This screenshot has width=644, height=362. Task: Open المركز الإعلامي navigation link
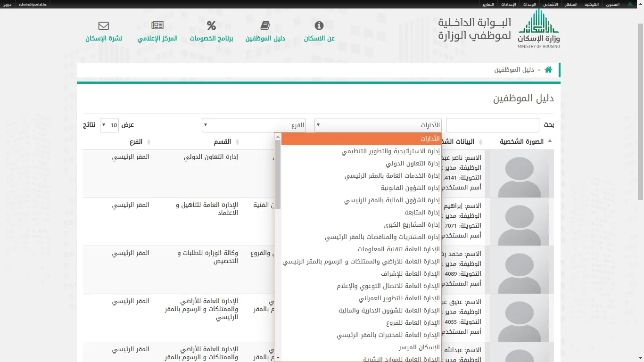pyautogui.click(x=157, y=39)
